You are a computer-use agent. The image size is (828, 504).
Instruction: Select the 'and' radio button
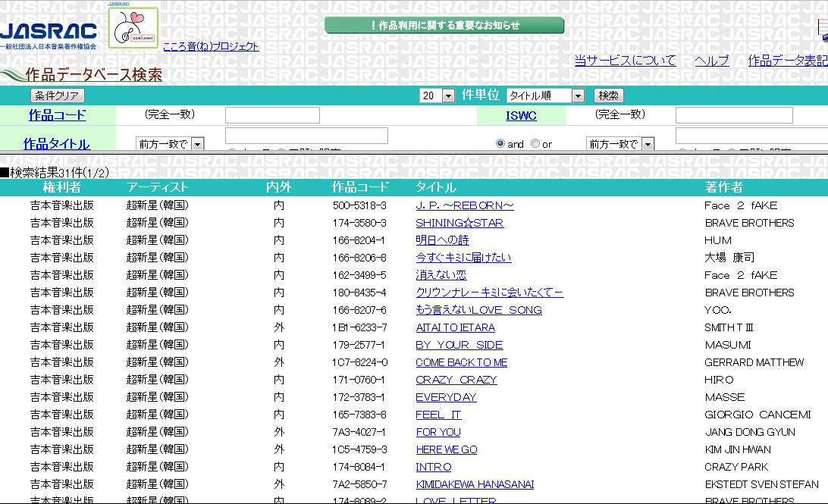point(500,143)
